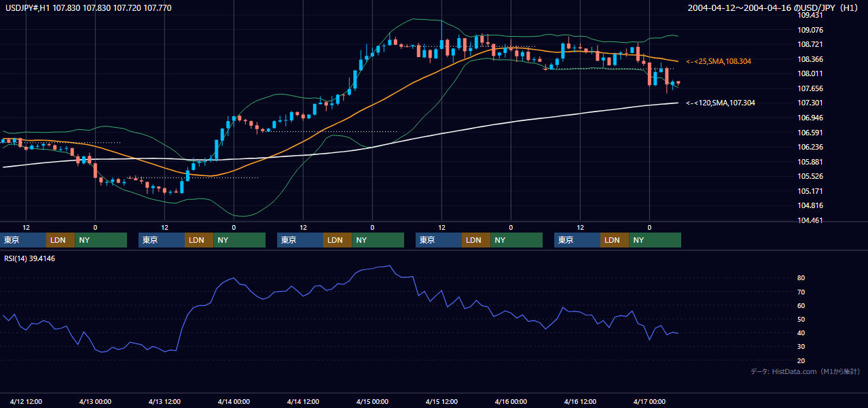Image resolution: width=868 pixels, height=408 pixels.
Task: Click price axis value 106.591
Action: [810, 133]
